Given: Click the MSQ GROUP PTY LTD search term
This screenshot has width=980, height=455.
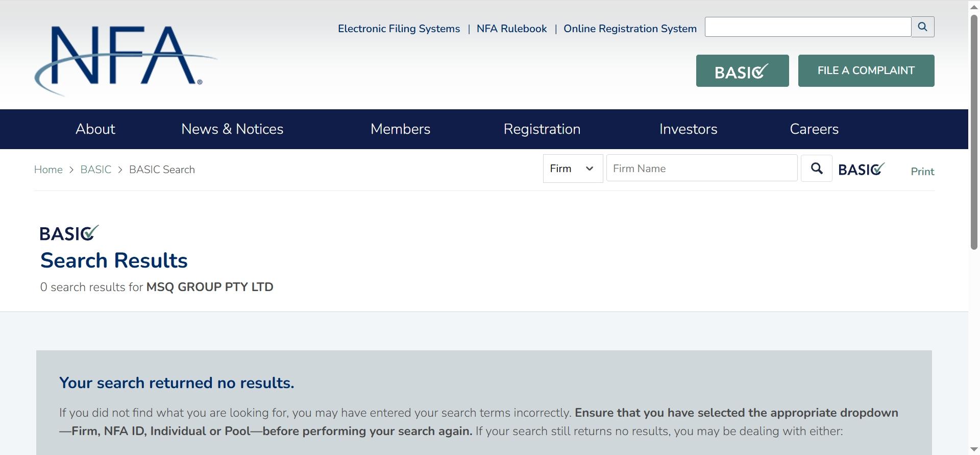Looking at the screenshot, I should coord(210,287).
